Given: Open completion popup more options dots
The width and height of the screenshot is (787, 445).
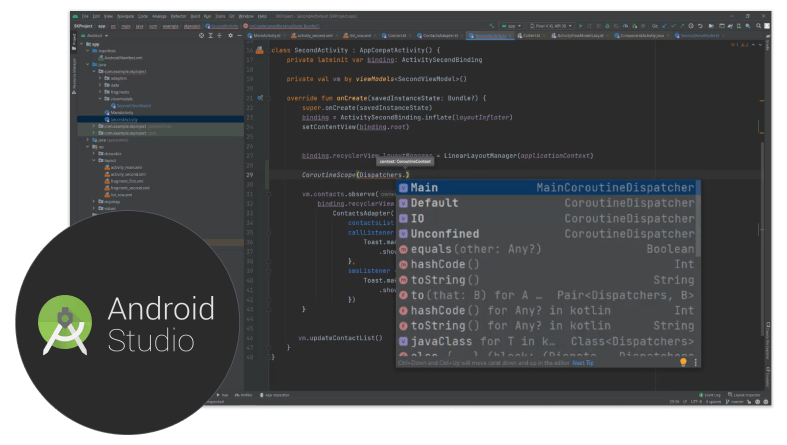Looking at the screenshot, I should 696,362.
